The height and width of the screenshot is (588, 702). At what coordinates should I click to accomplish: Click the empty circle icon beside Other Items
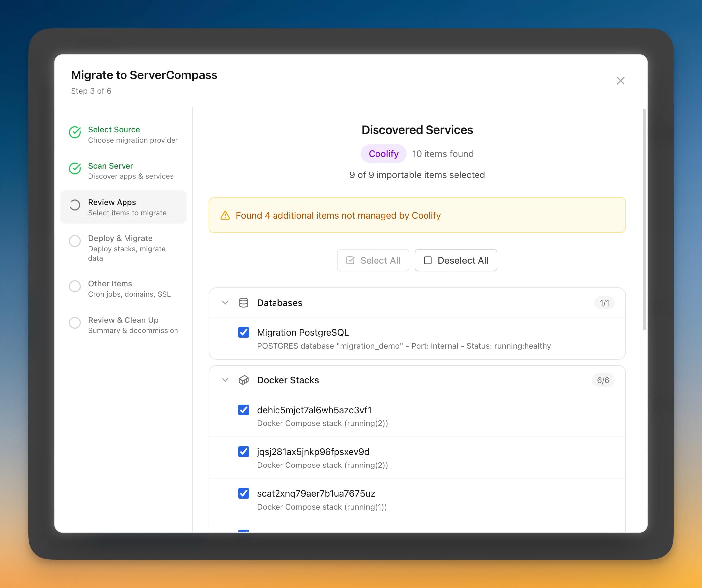click(x=75, y=286)
